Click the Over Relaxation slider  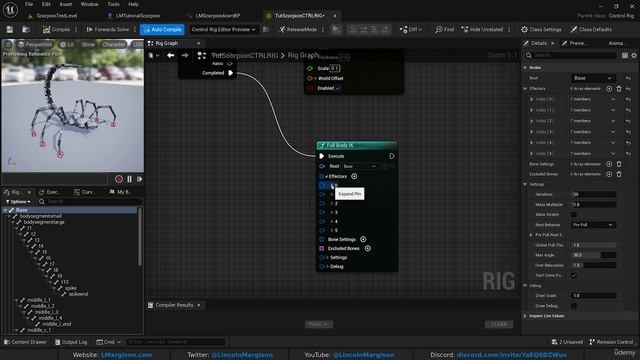[593, 265]
